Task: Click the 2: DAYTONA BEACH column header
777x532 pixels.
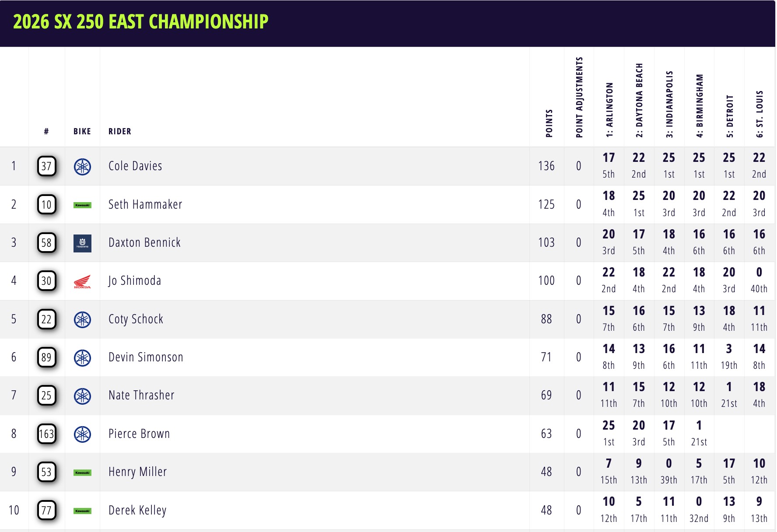Action: (x=639, y=101)
